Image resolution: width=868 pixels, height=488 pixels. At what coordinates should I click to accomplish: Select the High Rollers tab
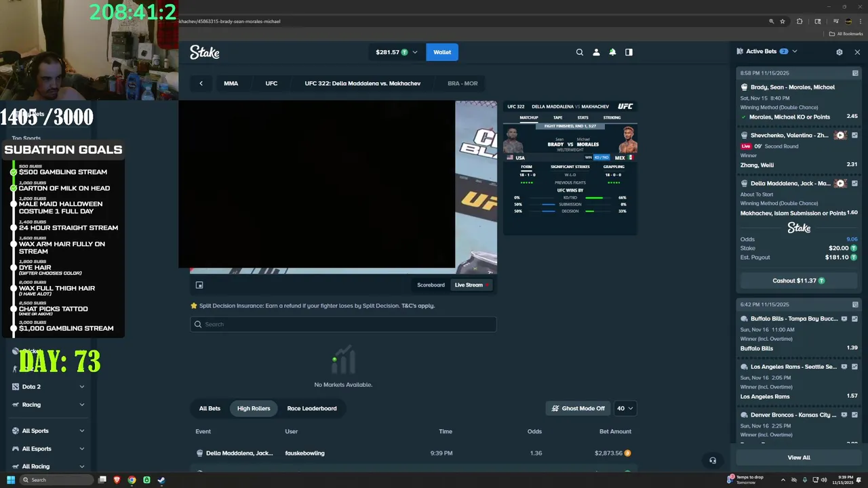[x=254, y=408]
